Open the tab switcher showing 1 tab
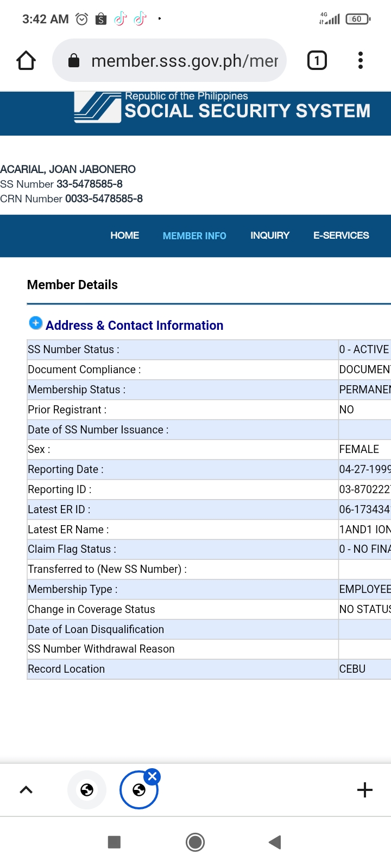Screen dimensions: 391x868 (317, 60)
